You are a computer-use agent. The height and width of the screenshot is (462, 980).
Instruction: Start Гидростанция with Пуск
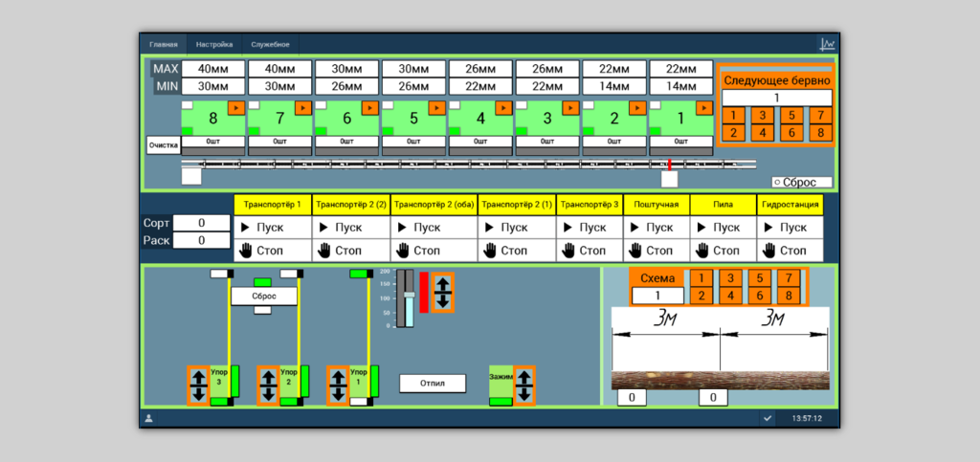point(790,228)
